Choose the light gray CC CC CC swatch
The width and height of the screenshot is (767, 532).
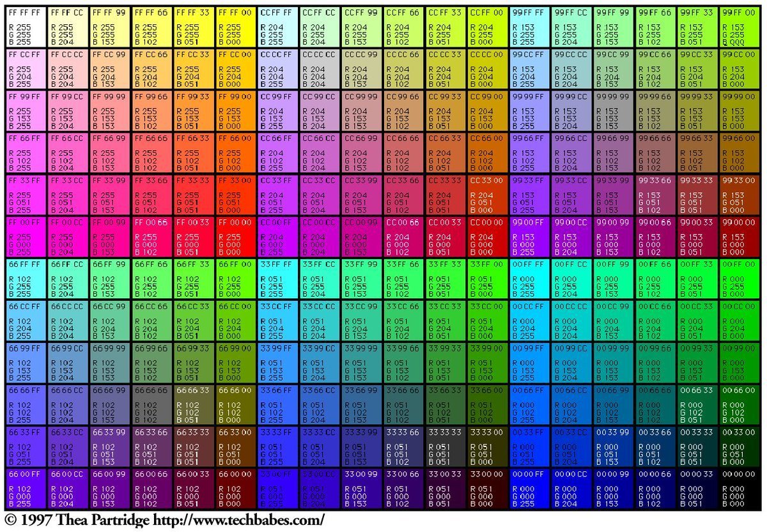click(319, 68)
